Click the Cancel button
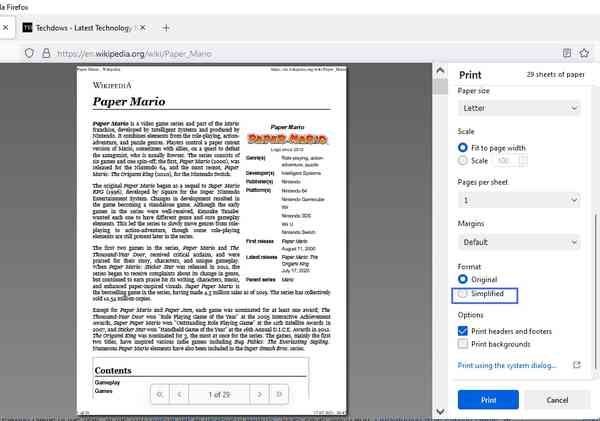Viewport: 600px width, 421px height. point(557,400)
